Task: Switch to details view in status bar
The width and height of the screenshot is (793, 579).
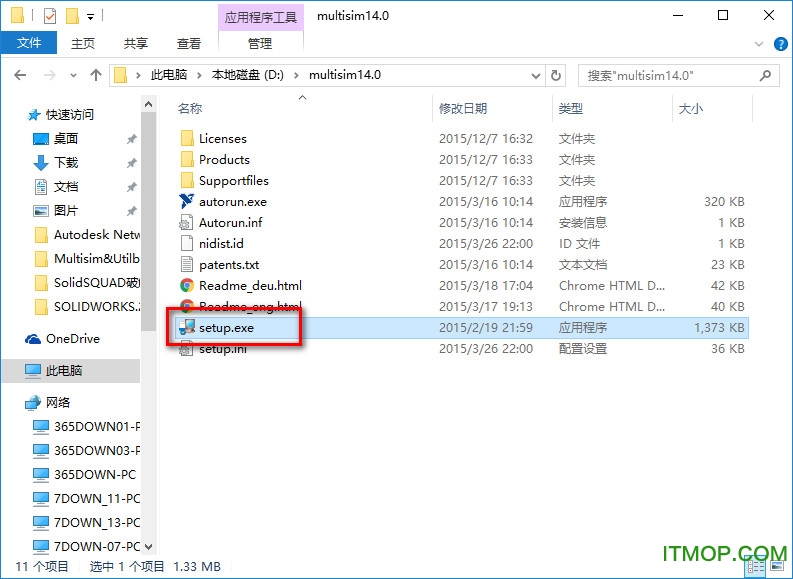Action: [x=756, y=567]
